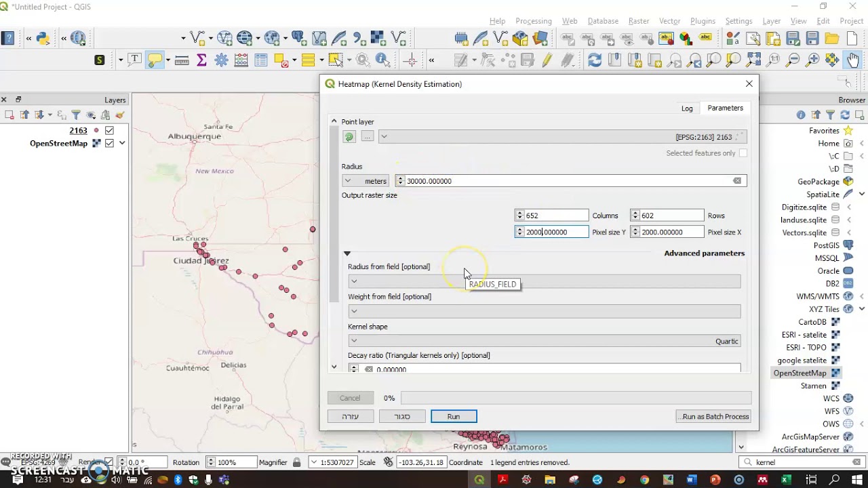Click the clear-value icon in Radius field
This screenshot has width=868, height=488.
click(x=737, y=181)
